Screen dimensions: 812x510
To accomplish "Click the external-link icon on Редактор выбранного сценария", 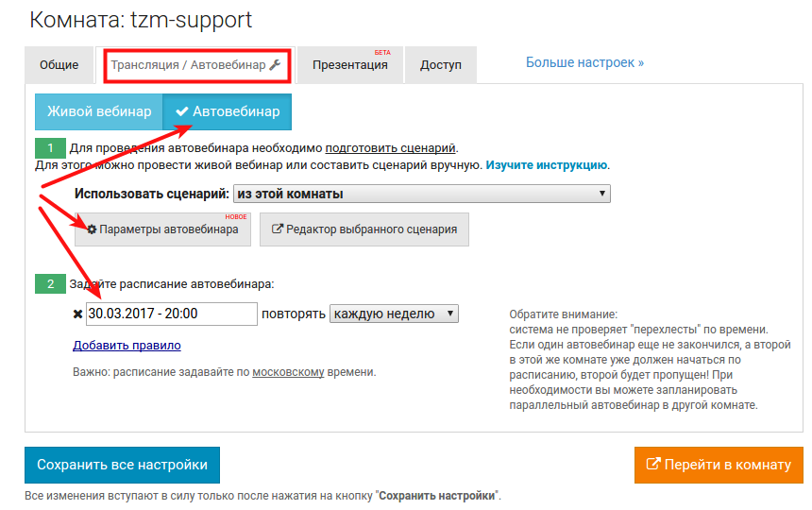I will (278, 229).
